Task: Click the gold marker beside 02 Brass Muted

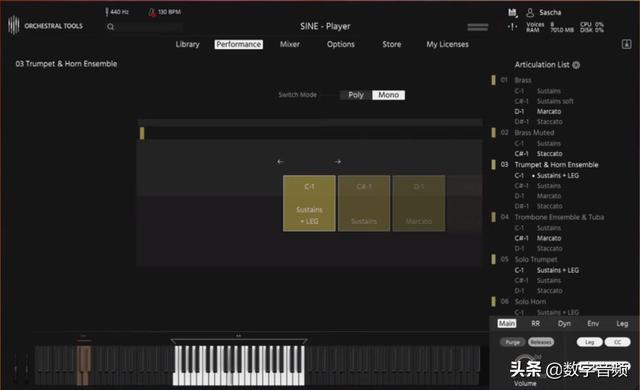Action: [493, 133]
